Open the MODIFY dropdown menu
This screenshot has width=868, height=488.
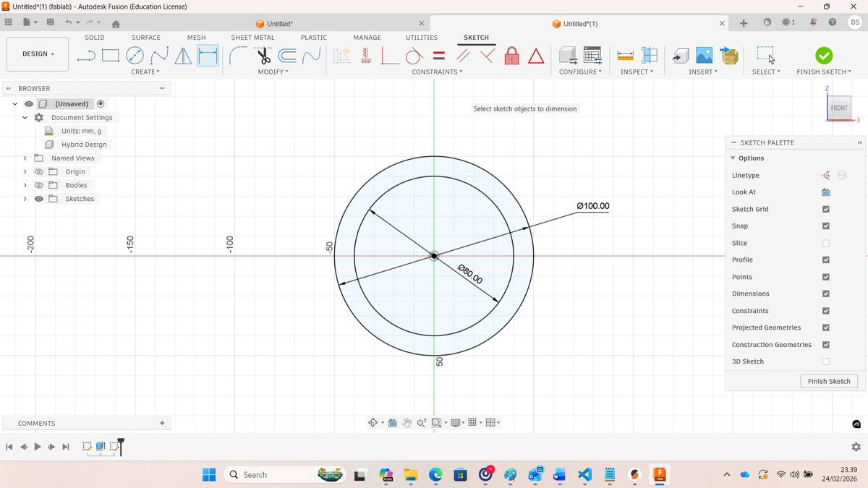[x=273, y=72]
